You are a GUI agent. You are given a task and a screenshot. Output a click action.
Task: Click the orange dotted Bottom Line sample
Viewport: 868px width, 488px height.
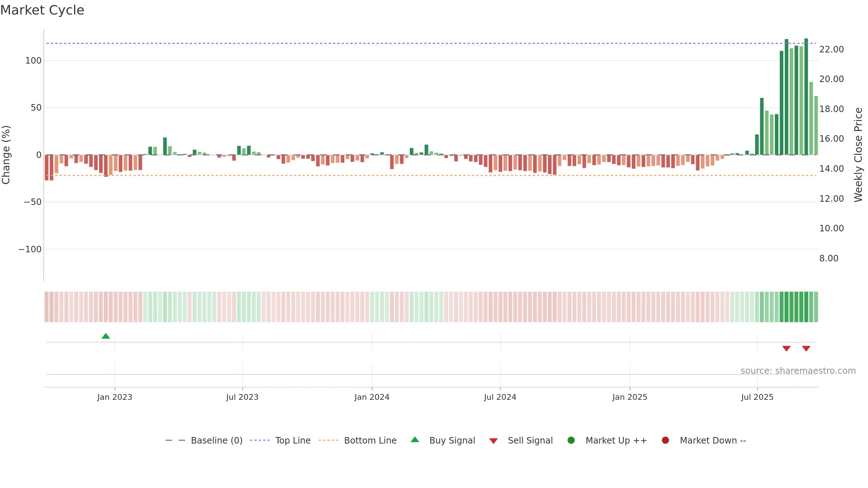[329, 440]
